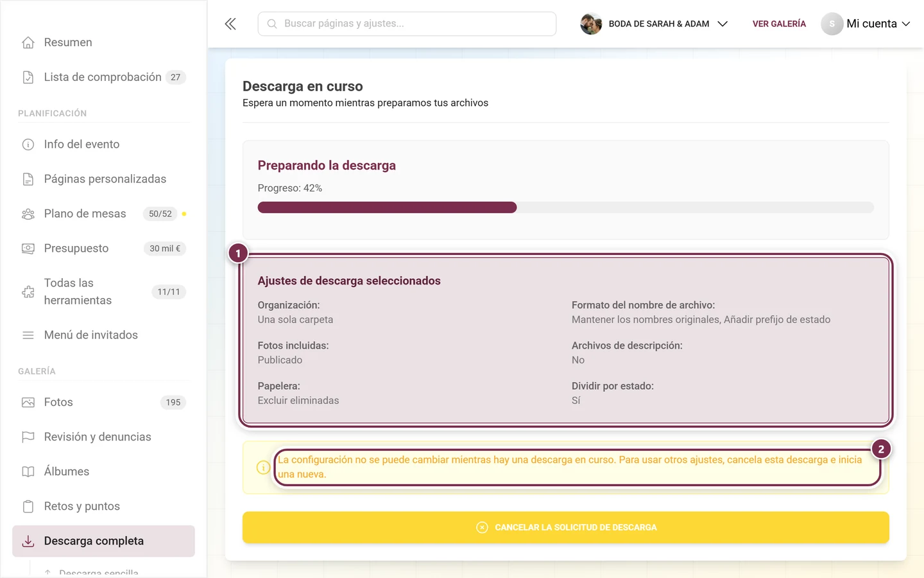Click the Páginas personalizadas page icon
Viewport: 924px width, 578px height.
tap(28, 179)
